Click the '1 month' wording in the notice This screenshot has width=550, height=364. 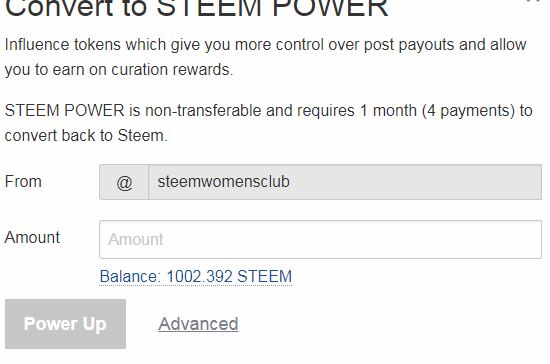click(389, 111)
